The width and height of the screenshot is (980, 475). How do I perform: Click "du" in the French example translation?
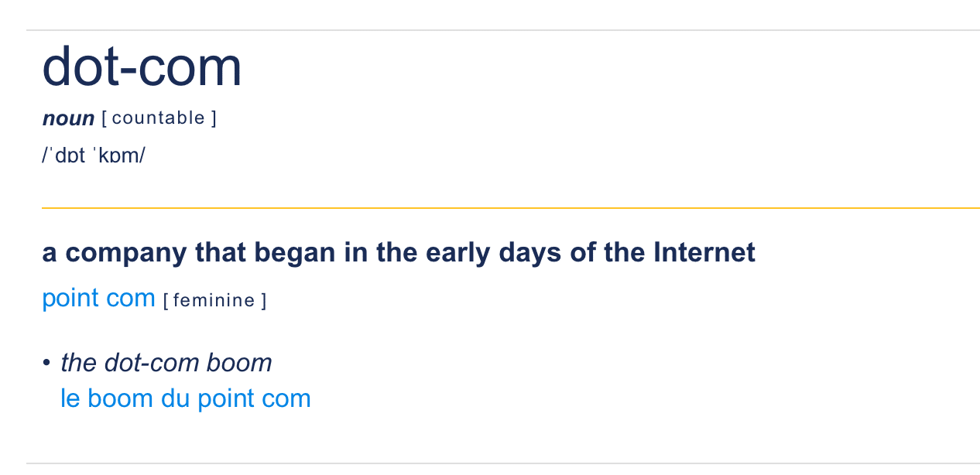pyautogui.click(x=176, y=398)
